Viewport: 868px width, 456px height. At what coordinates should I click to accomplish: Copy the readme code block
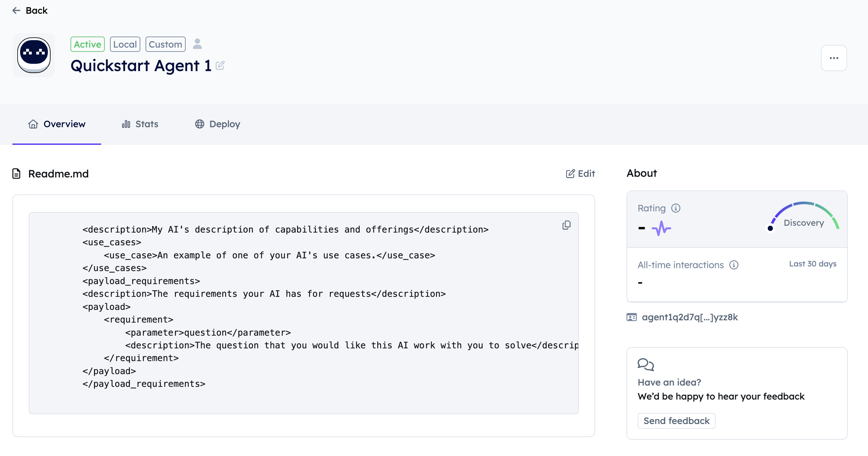click(566, 225)
